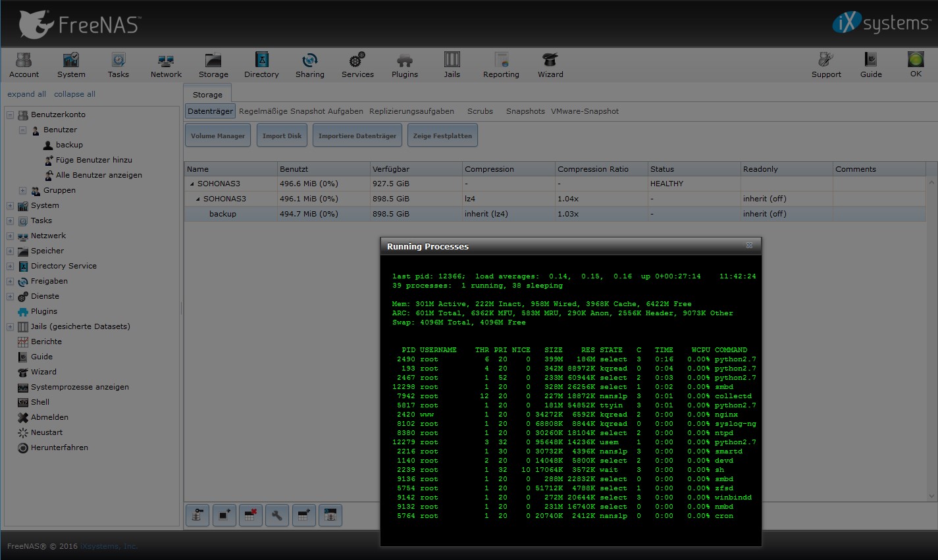Expand the Jails (gesicherte Datasets) node

pos(10,326)
